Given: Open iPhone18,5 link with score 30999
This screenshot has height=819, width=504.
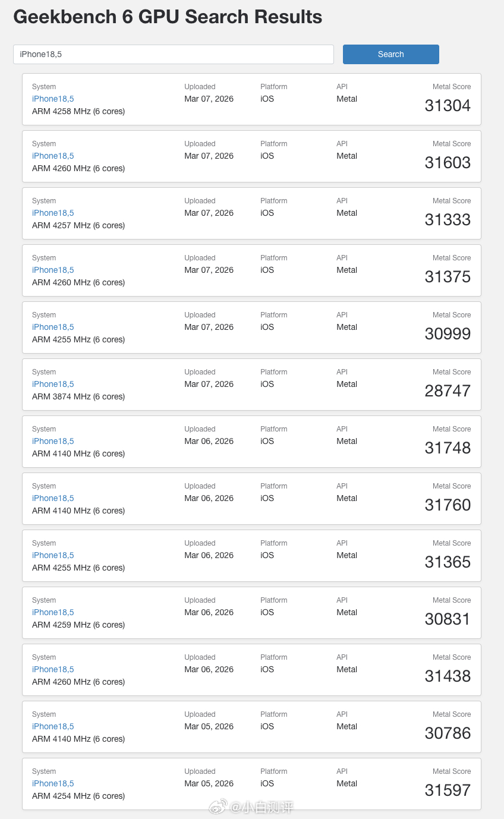Looking at the screenshot, I should pyautogui.click(x=53, y=327).
